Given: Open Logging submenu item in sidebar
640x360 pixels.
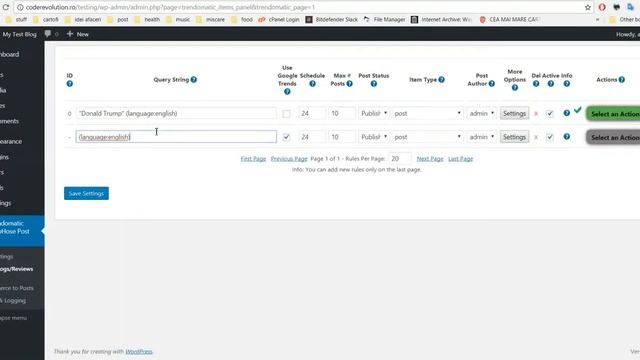Looking at the screenshot, I should pos(14,301).
